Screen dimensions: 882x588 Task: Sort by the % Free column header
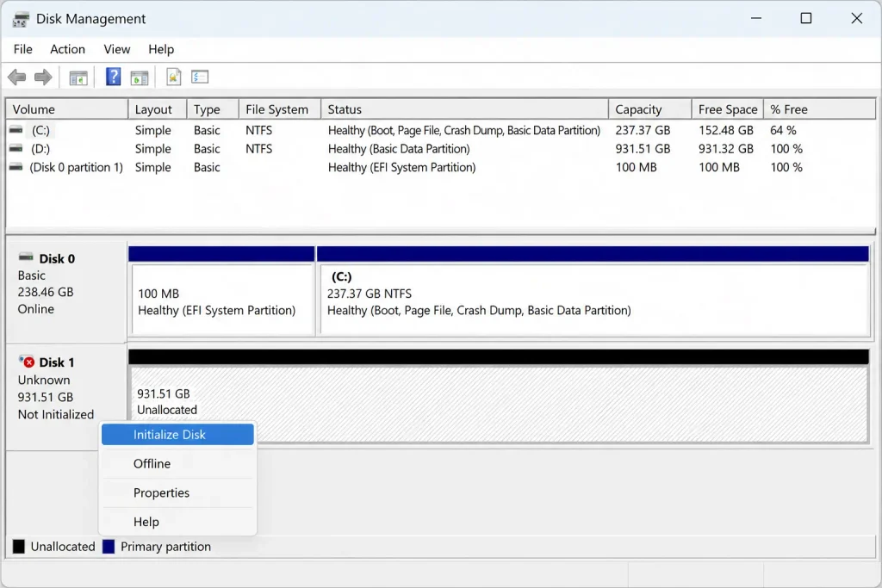click(819, 109)
